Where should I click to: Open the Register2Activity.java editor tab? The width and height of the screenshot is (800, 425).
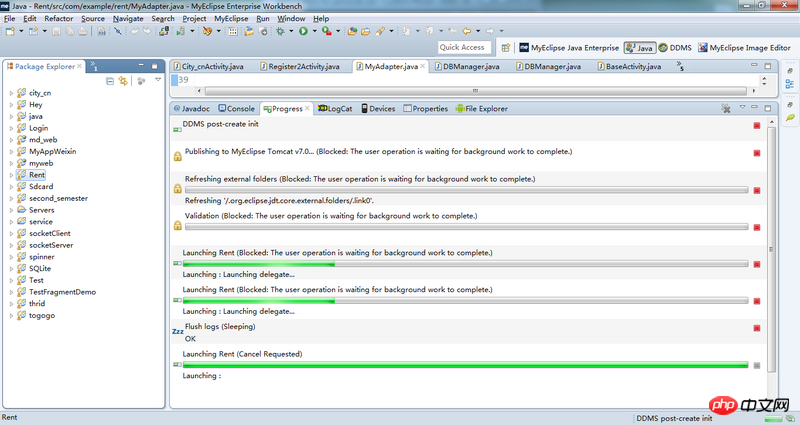coord(304,67)
